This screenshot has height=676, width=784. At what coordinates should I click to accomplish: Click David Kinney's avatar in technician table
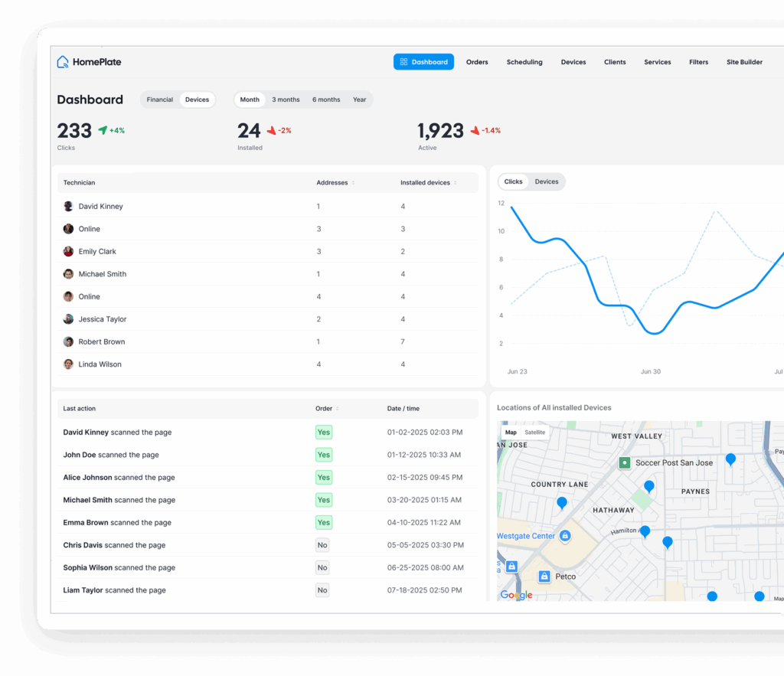pyautogui.click(x=68, y=207)
